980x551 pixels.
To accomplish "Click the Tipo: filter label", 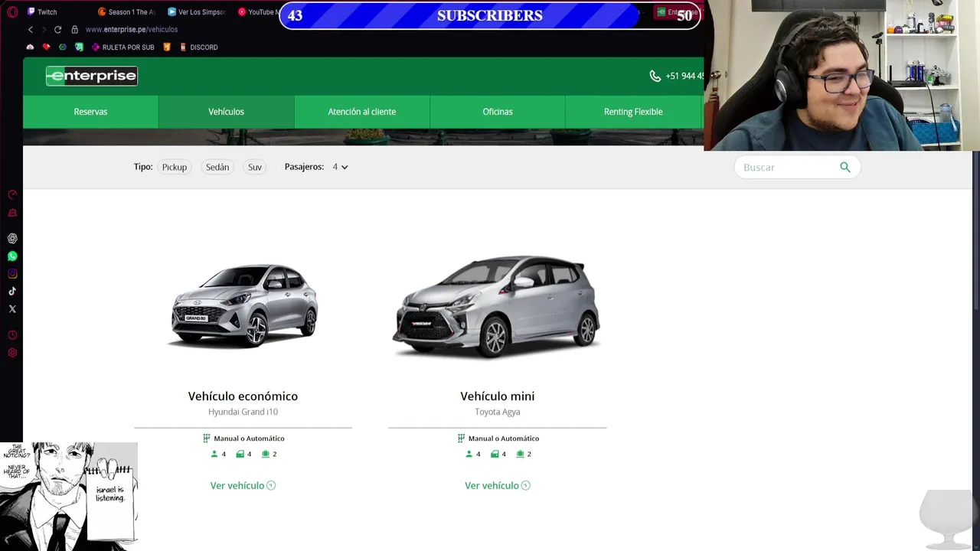I will 143,167.
